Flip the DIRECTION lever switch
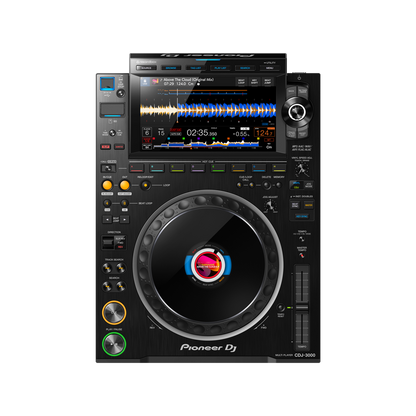The height and width of the screenshot is (416, 416). (x=108, y=242)
